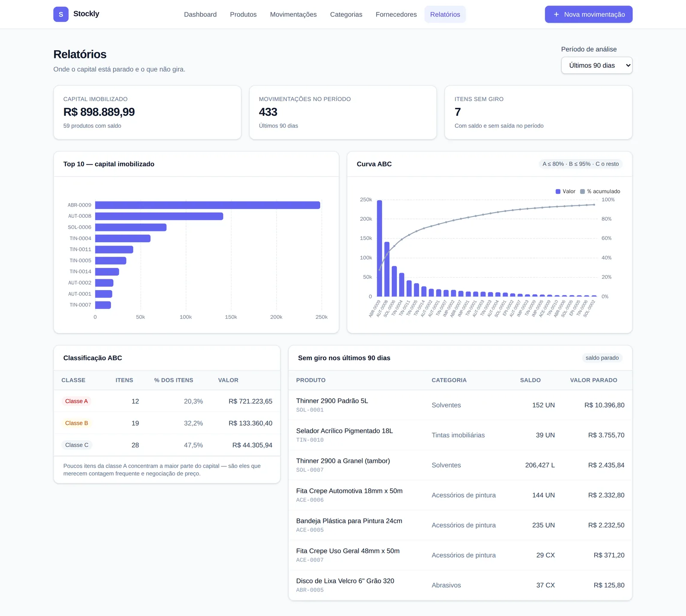This screenshot has width=686, height=616.
Task: Click the Curva ABC threshold legend pill
Action: [581, 164]
